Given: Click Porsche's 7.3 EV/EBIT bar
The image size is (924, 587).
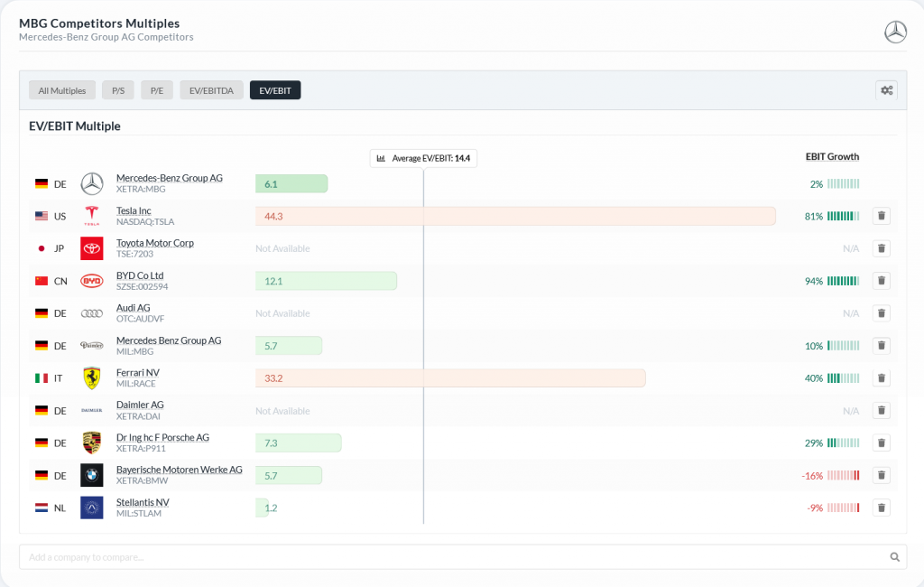Looking at the screenshot, I should coord(299,443).
